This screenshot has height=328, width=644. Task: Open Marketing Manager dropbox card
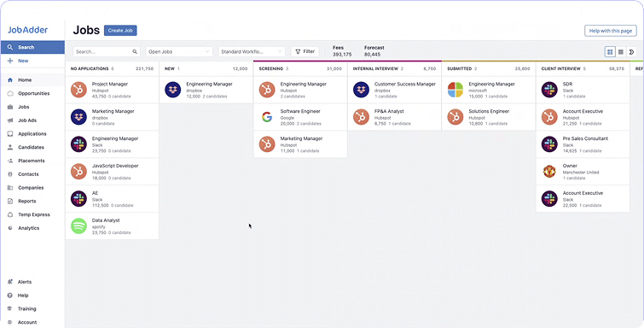tap(112, 117)
